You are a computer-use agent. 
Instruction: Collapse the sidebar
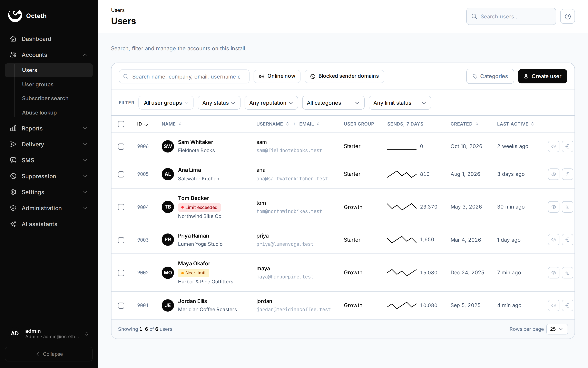(49, 354)
